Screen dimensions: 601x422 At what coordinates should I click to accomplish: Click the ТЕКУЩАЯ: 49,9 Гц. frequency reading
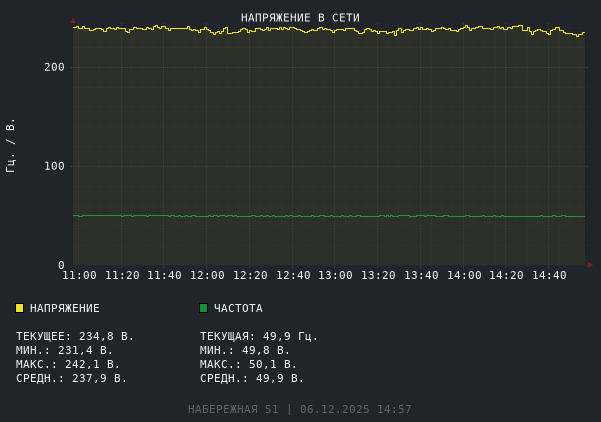(259, 336)
